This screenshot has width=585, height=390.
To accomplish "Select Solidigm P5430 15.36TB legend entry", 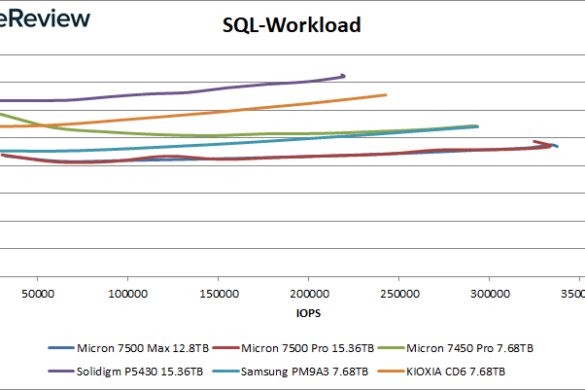I will click(x=126, y=372).
